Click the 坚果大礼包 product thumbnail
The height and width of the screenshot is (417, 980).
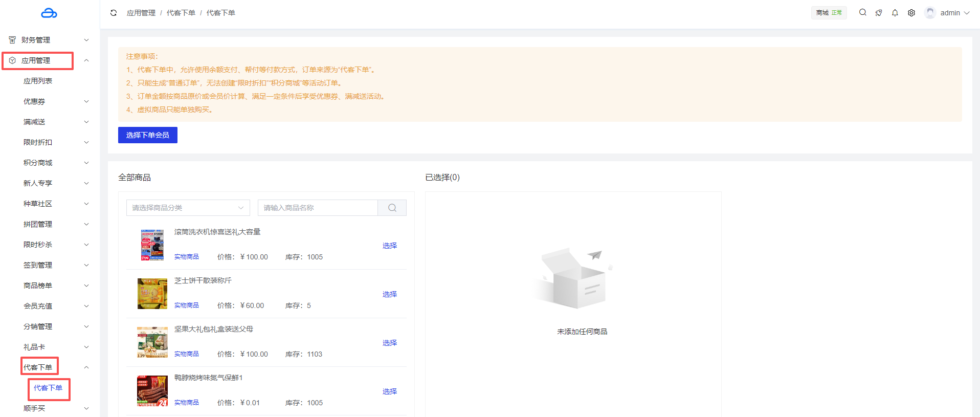tap(152, 342)
